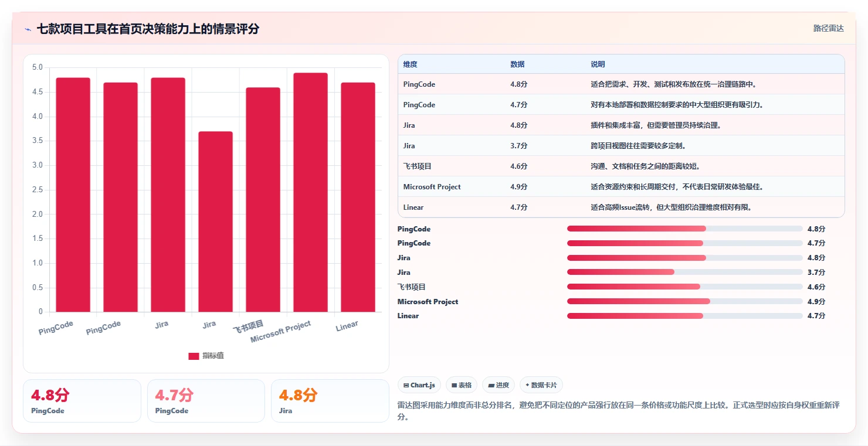The image size is (868, 446).
Task: Click the Microsoft Project x-axis label
Action: click(281, 332)
